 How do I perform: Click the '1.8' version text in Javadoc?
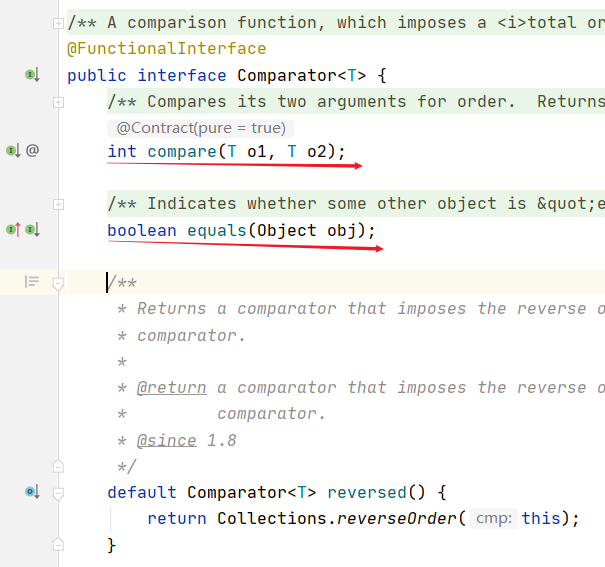point(222,440)
